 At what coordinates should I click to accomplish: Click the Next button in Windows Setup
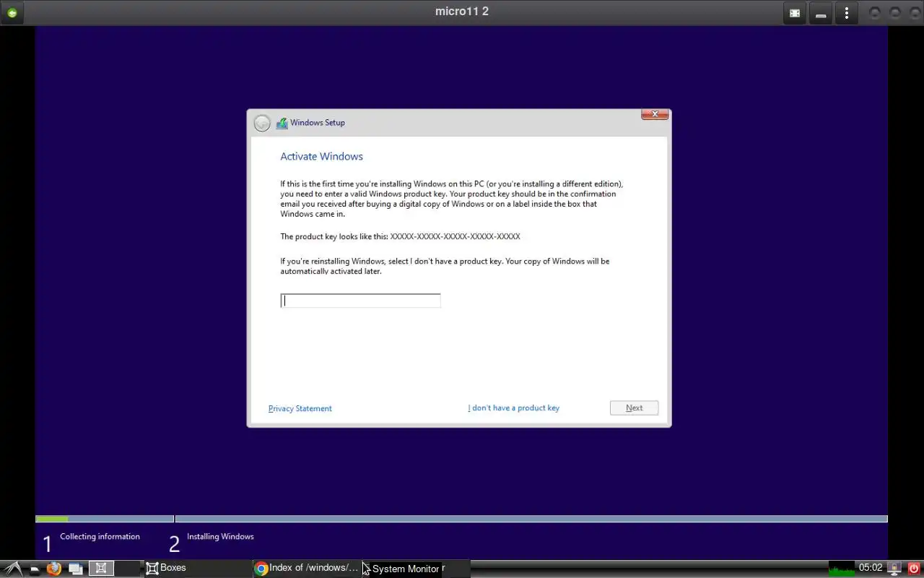[x=634, y=407]
